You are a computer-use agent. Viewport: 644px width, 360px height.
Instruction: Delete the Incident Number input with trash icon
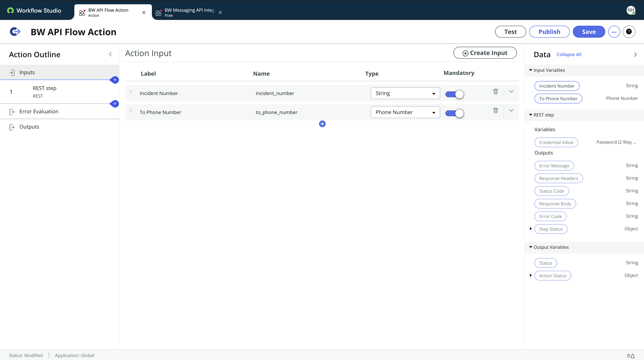[495, 91]
